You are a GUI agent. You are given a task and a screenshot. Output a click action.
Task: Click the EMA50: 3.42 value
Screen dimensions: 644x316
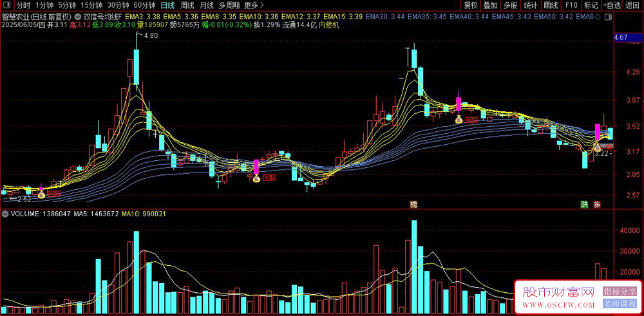click(x=554, y=17)
